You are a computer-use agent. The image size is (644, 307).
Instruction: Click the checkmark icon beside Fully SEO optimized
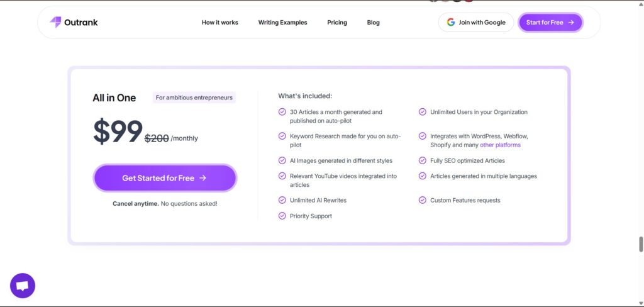click(x=422, y=160)
